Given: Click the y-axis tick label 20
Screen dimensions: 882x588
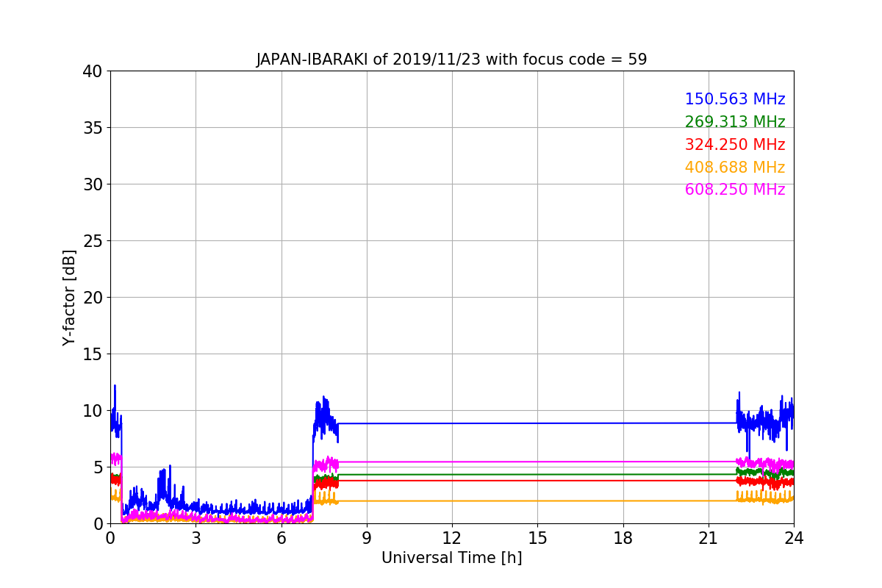Looking at the screenshot, I should click(93, 298).
